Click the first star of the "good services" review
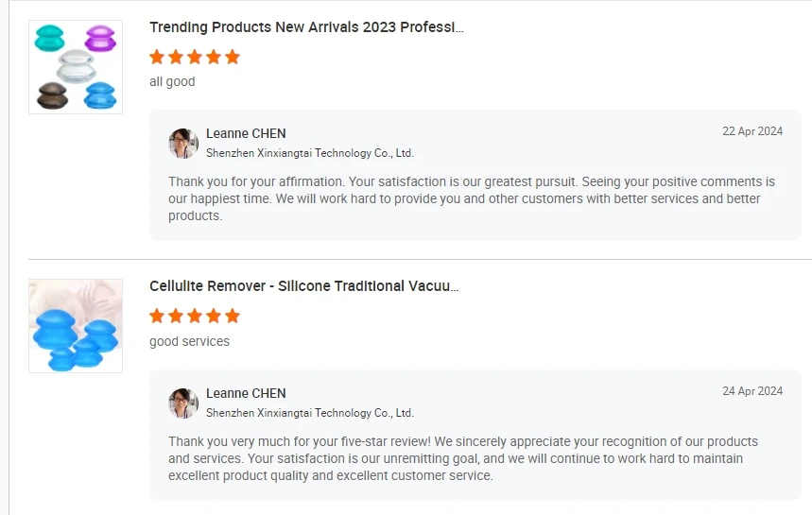The height and width of the screenshot is (515, 812). (x=157, y=316)
